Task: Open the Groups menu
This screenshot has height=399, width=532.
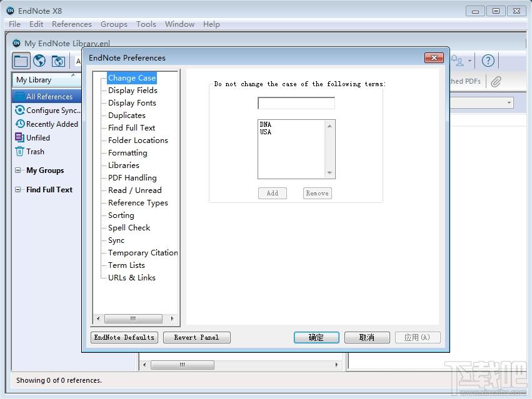Action: click(114, 24)
